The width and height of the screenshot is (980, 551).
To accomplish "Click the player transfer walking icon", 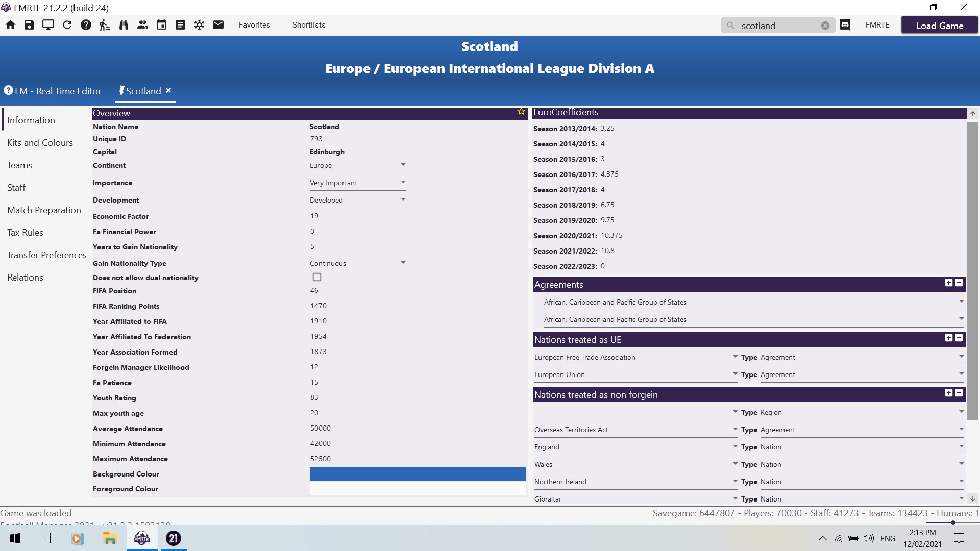I will (x=105, y=25).
